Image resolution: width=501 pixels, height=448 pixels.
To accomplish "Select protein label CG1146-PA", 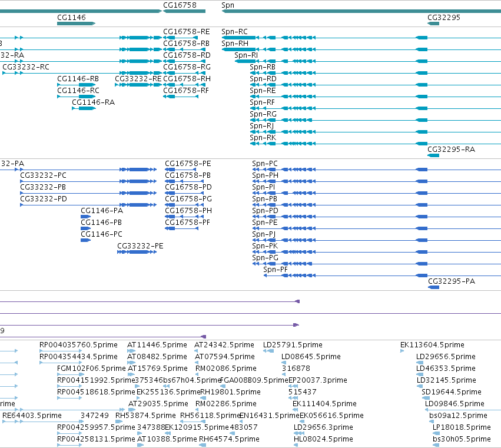I will [x=102, y=211].
